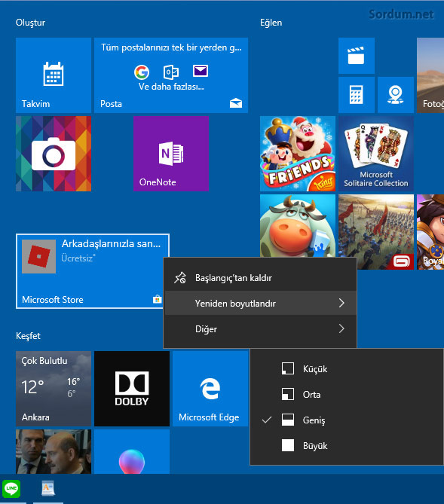Launch Candy Crush Friends tile
The image size is (444, 504).
click(298, 154)
